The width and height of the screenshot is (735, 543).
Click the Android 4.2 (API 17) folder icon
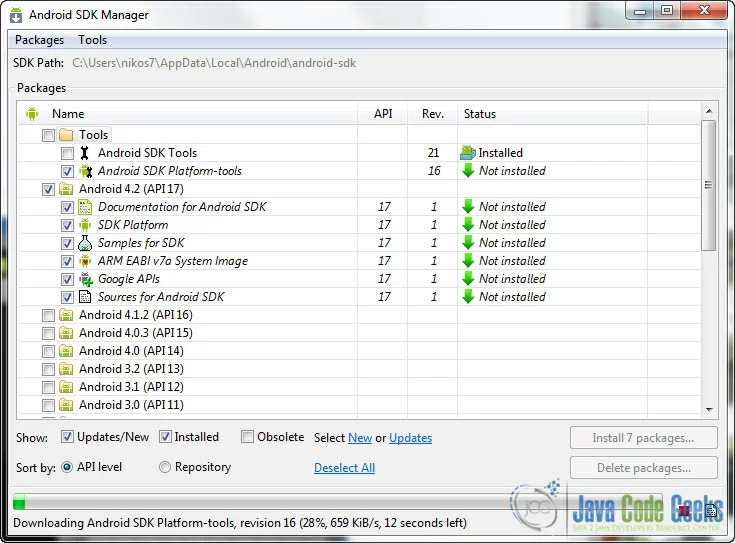(66, 189)
